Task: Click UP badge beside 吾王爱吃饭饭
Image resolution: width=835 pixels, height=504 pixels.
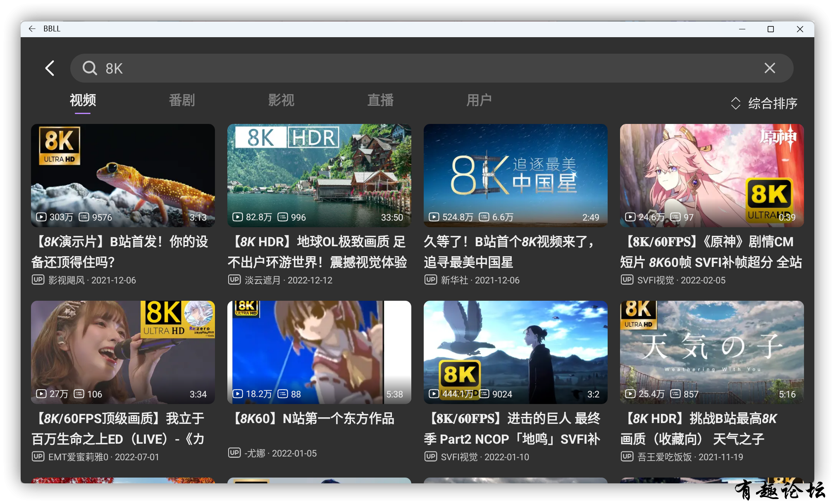Action: pyautogui.click(x=627, y=456)
